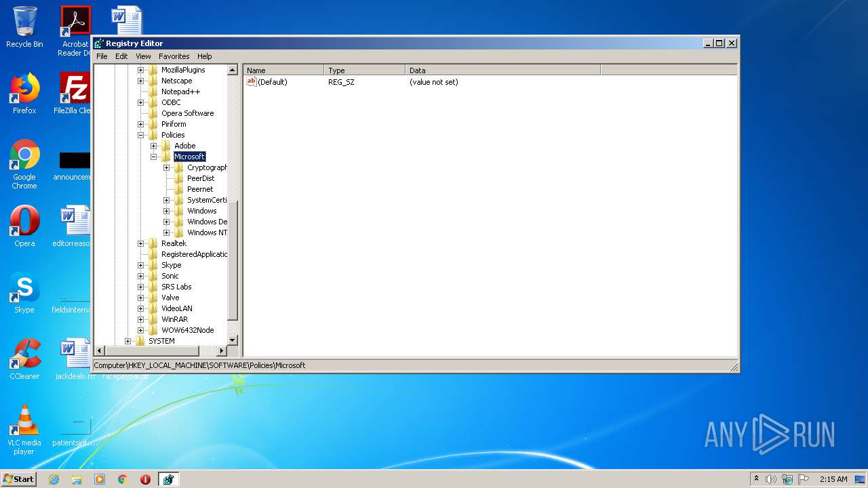868x488 pixels.
Task: Select the Opera Software key
Action: (187, 113)
